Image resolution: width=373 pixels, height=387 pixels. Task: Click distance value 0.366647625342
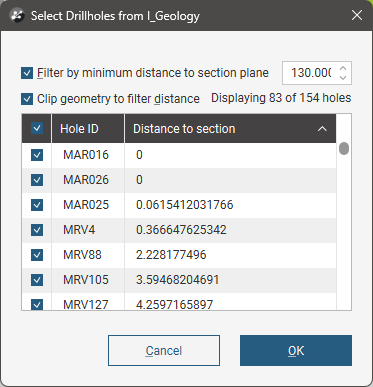tap(181, 230)
